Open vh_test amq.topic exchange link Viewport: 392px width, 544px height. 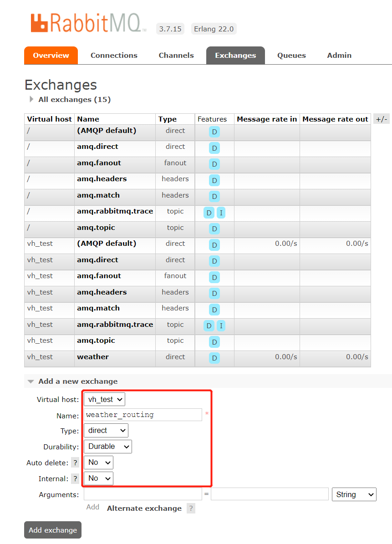(x=96, y=341)
